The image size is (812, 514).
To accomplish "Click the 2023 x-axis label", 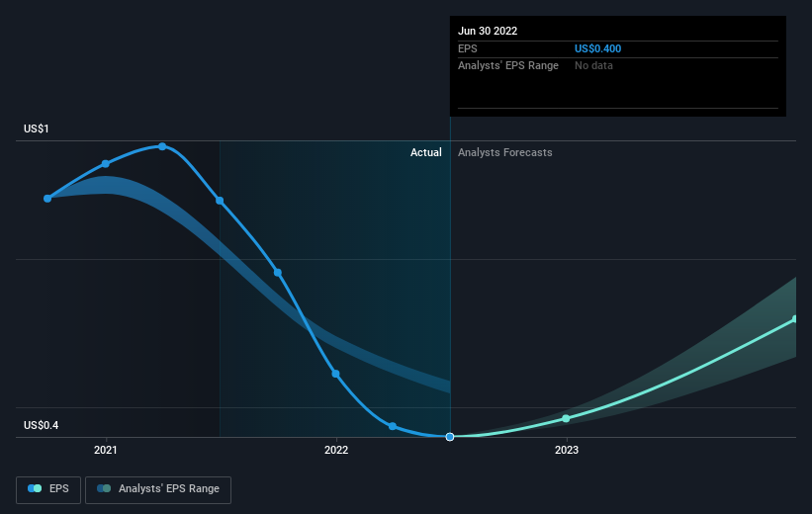I will point(567,450).
